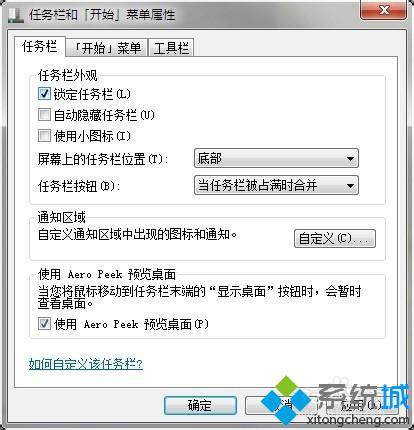Open the 屏幕上的任务栏位置 dropdown arrow

point(350,159)
